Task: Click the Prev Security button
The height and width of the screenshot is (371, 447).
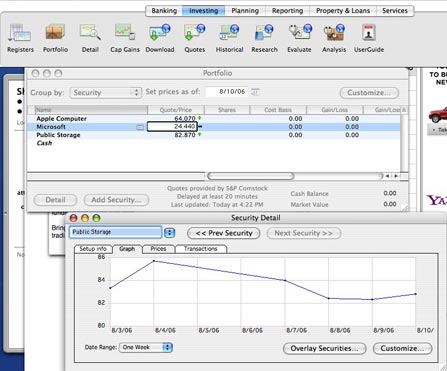Action: click(x=224, y=233)
